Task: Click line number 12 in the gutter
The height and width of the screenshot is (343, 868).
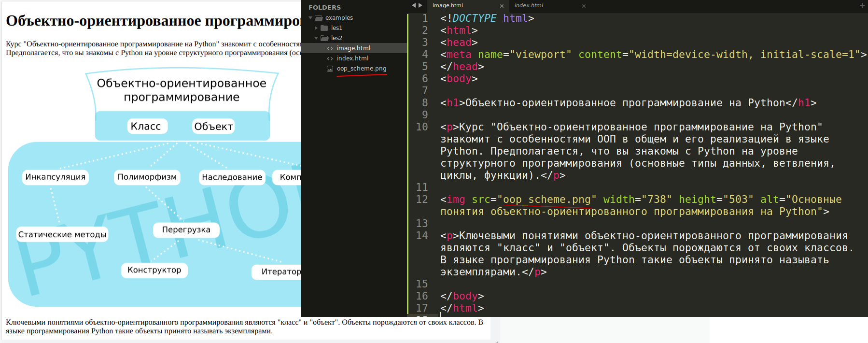Action: 422,200
